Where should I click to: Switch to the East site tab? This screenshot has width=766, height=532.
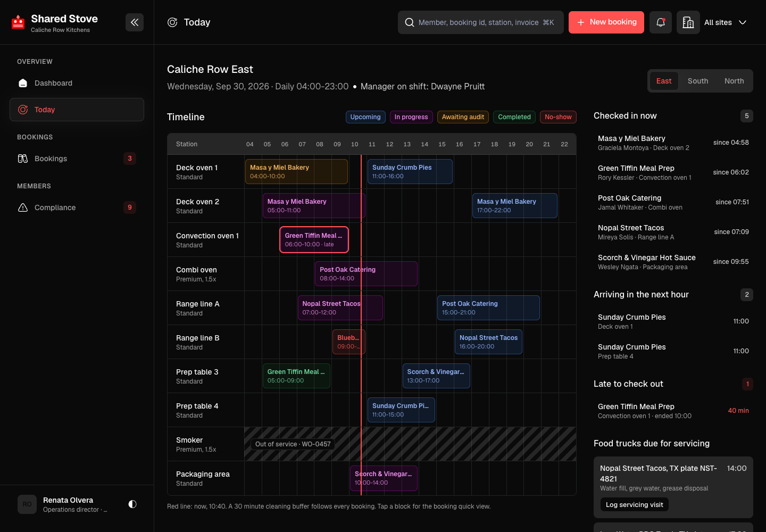point(664,81)
